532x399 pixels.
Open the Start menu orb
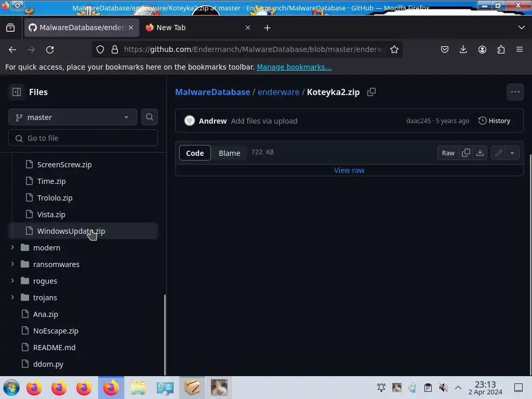pyautogui.click(x=11, y=388)
